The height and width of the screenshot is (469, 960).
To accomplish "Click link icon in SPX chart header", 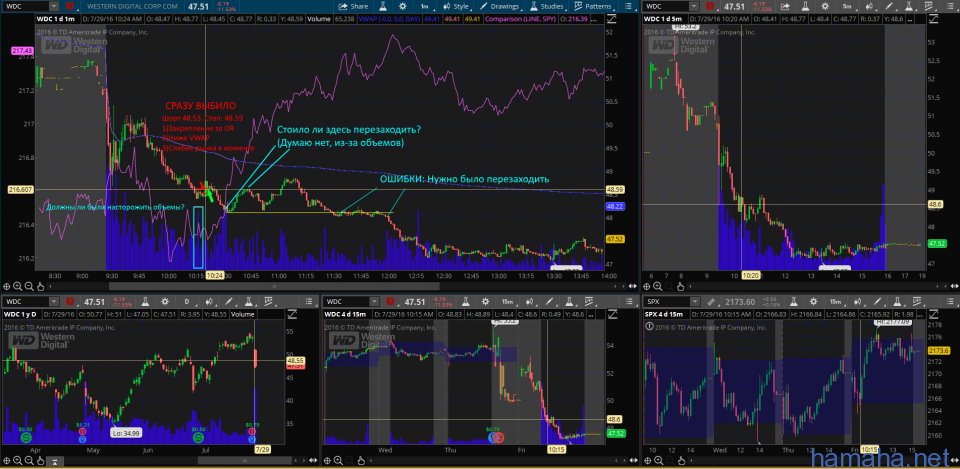I will tap(711, 301).
